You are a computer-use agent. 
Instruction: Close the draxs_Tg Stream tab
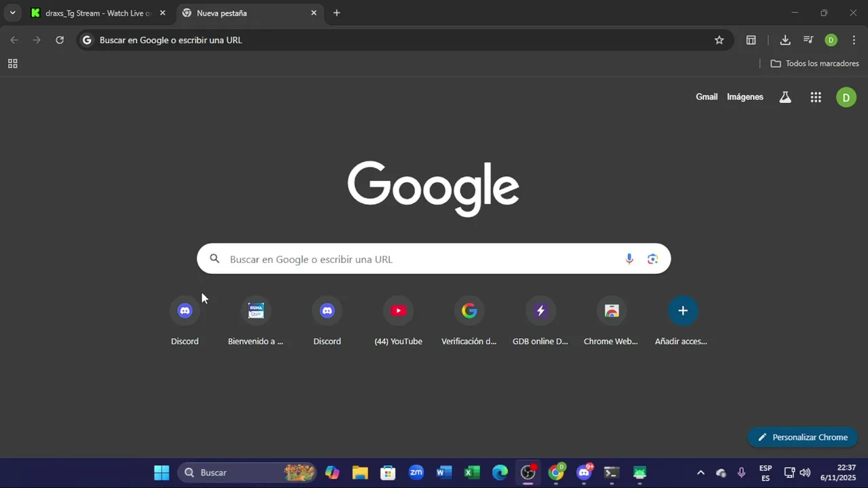pyautogui.click(x=162, y=13)
